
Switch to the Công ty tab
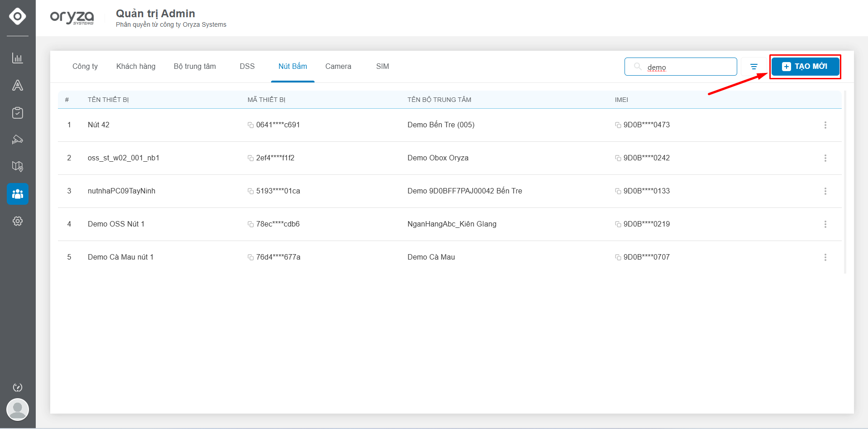[x=85, y=67]
